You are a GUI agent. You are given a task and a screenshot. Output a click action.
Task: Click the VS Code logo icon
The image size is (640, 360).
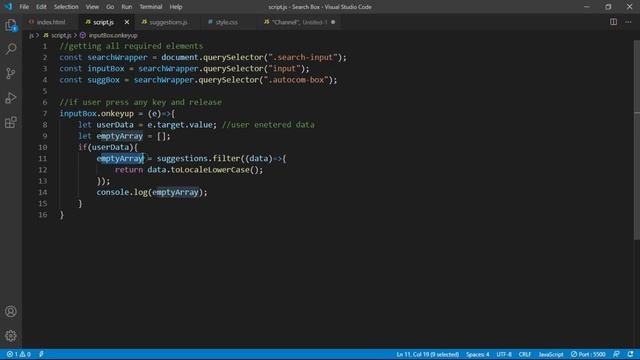8,7
